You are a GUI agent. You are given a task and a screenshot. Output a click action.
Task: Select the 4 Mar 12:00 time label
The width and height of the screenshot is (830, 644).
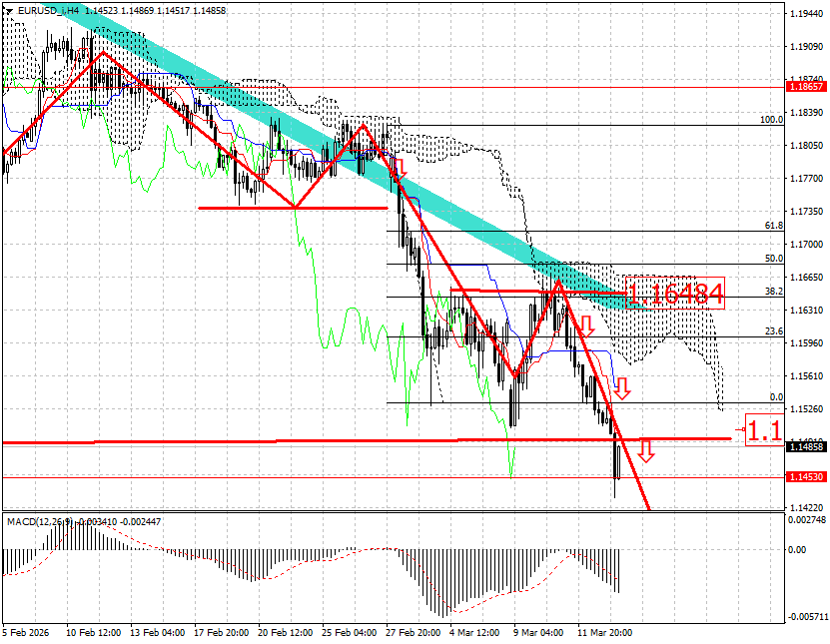tap(474, 633)
